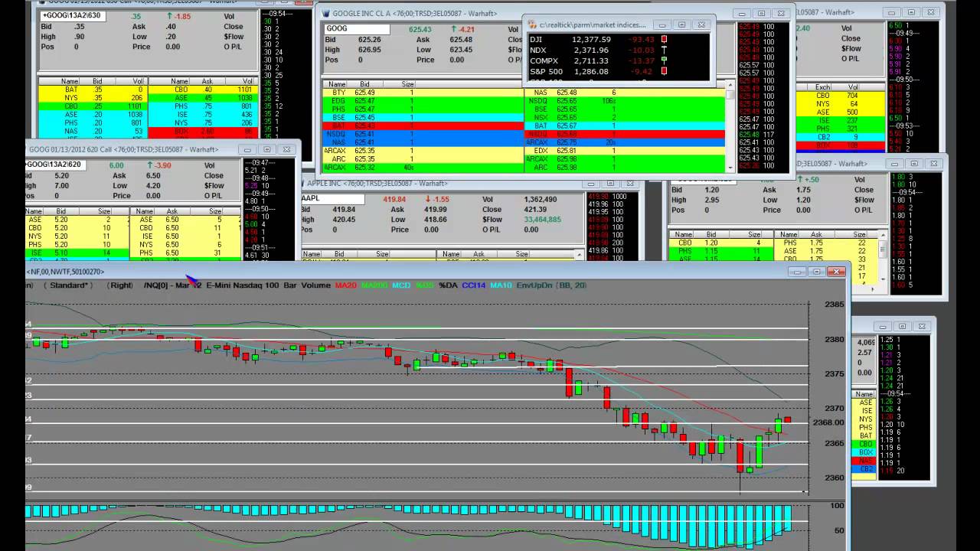This screenshot has width=980, height=551.
Task: Click the blue CCI14 study label
Action: point(473,285)
